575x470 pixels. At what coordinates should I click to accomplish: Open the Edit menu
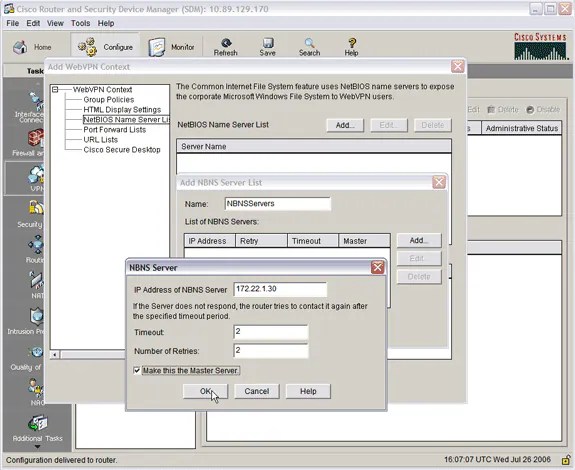[33, 23]
